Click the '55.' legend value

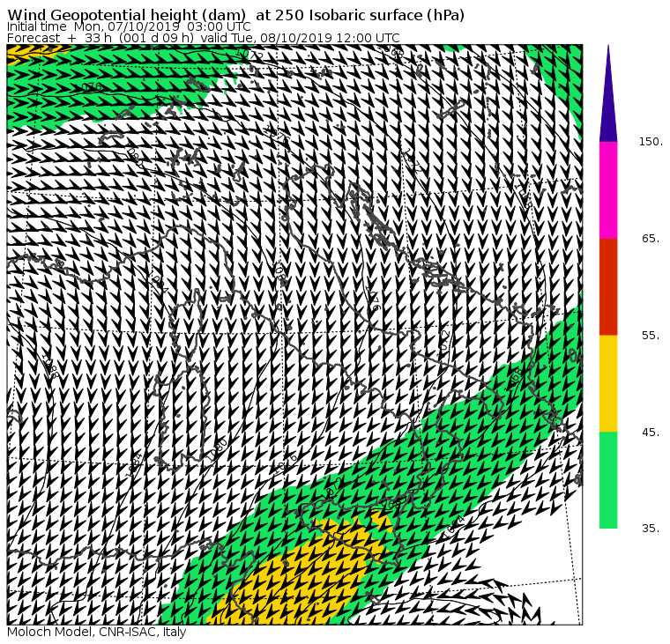pyautogui.click(x=651, y=336)
